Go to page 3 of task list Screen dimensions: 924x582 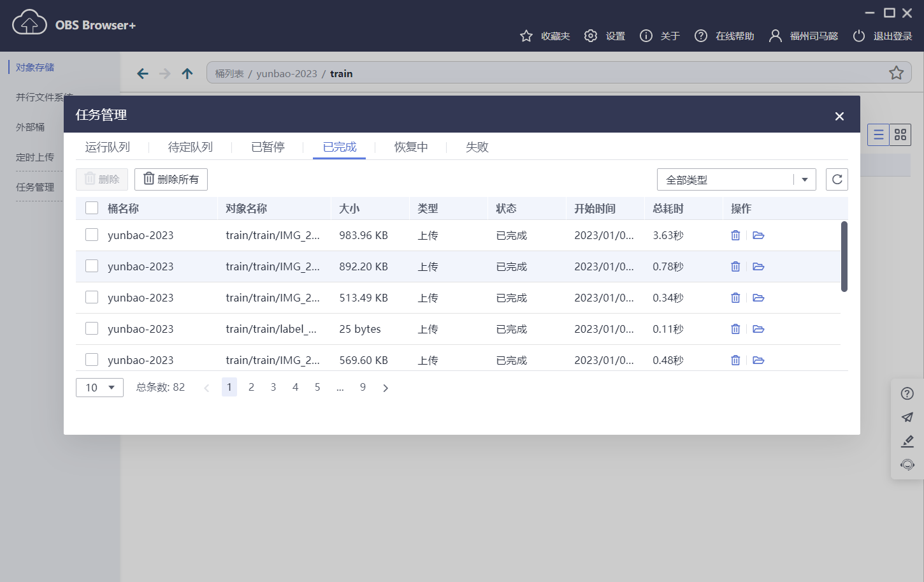[273, 387]
